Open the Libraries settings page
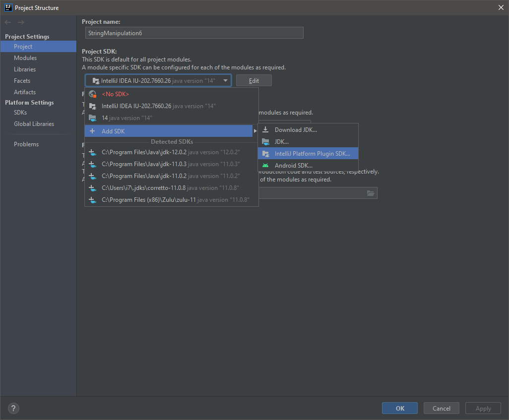The height and width of the screenshot is (420, 509). pyautogui.click(x=38, y=69)
